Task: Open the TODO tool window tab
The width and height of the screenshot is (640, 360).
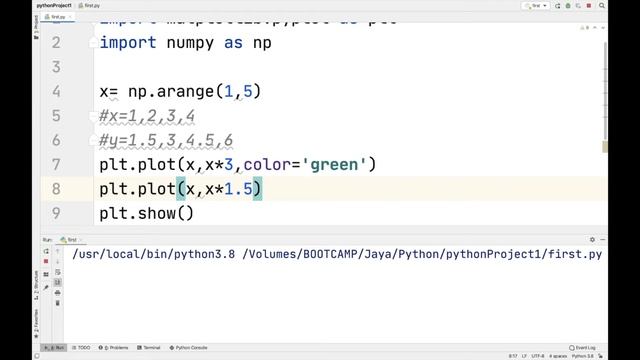Action: (x=81, y=348)
